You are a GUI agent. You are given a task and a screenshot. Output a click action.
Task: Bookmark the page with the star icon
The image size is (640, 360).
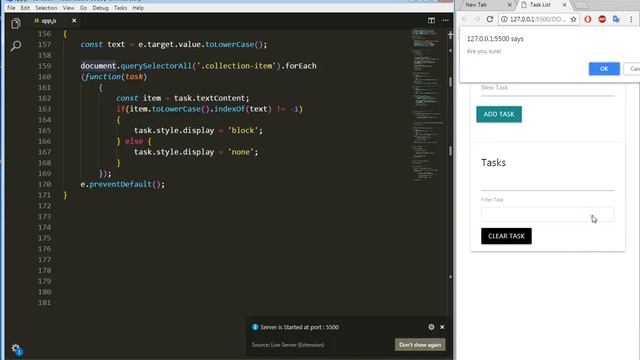[x=573, y=19]
